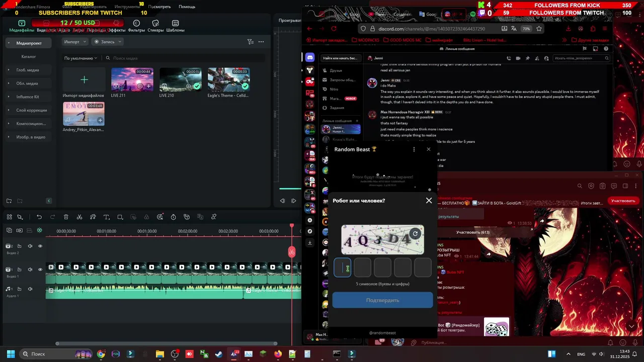644x362 pixels.
Task: Open the Помощь menu in Filmora
Action: [187, 7]
